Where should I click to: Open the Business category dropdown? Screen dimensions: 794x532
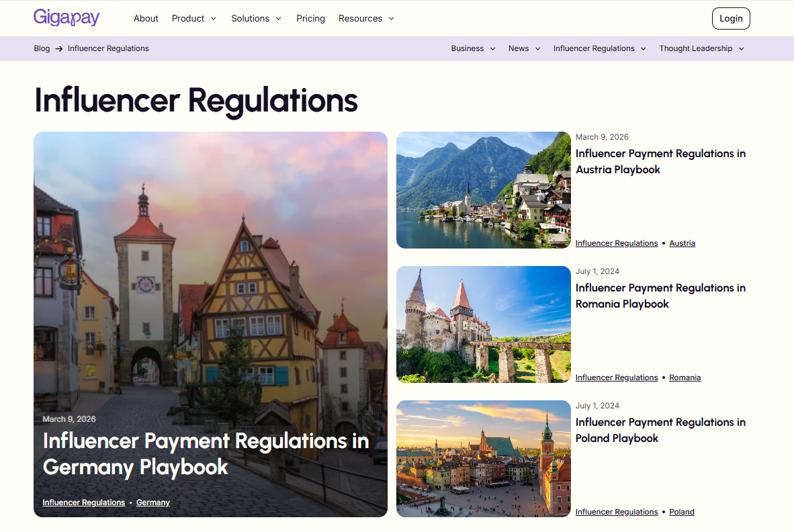(x=473, y=48)
